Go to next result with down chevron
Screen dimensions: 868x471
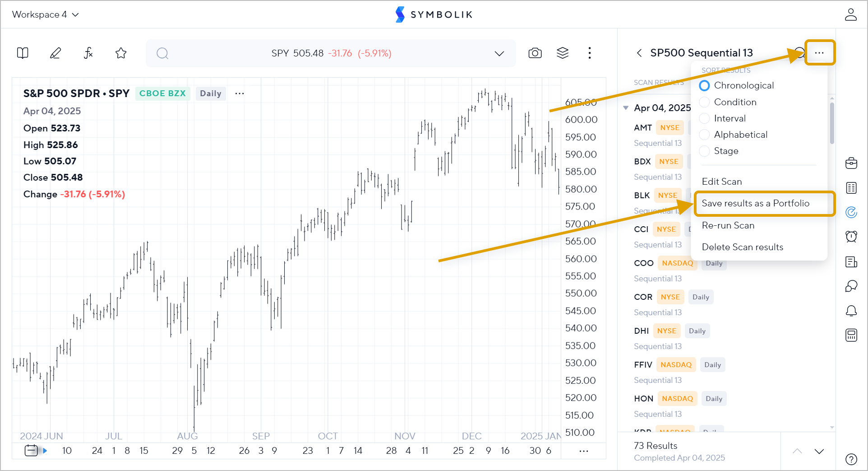[819, 451]
